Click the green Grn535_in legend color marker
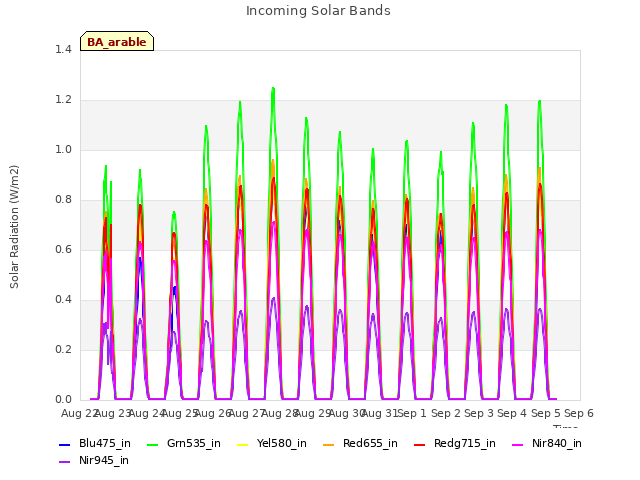This screenshot has height=480, width=640. [x=152, y=444]
